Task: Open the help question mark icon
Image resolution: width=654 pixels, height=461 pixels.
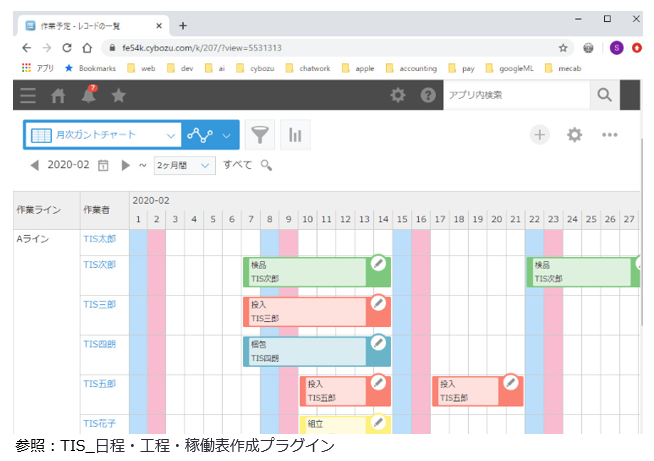Action: click(428, 95)
